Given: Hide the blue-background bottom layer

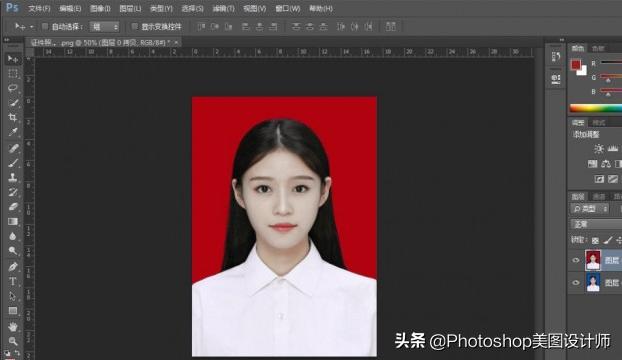Looking at the screenshot, I should tap(576, 283).
